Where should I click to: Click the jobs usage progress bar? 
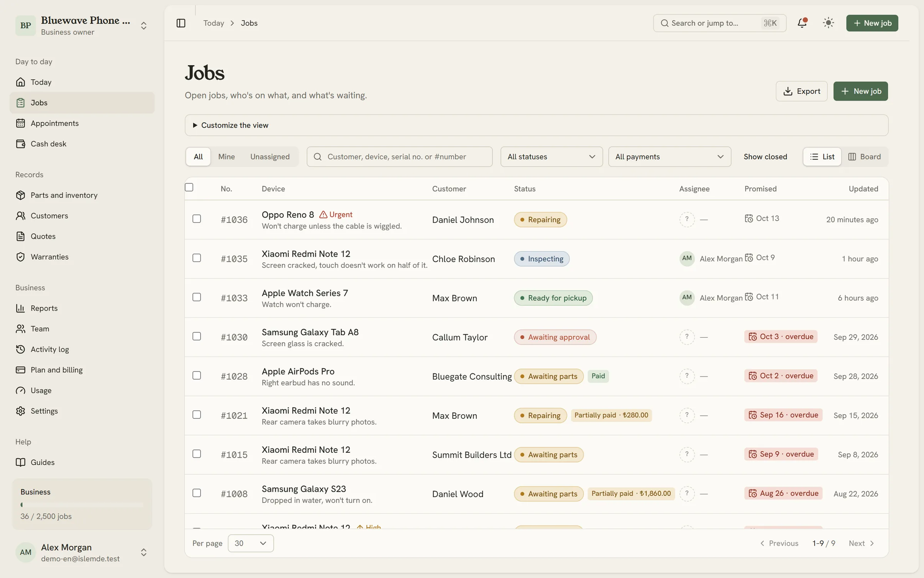coord(82,505)
